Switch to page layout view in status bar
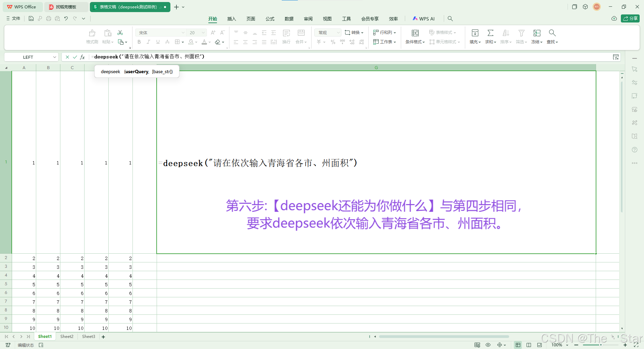 (x=529, y=345)
